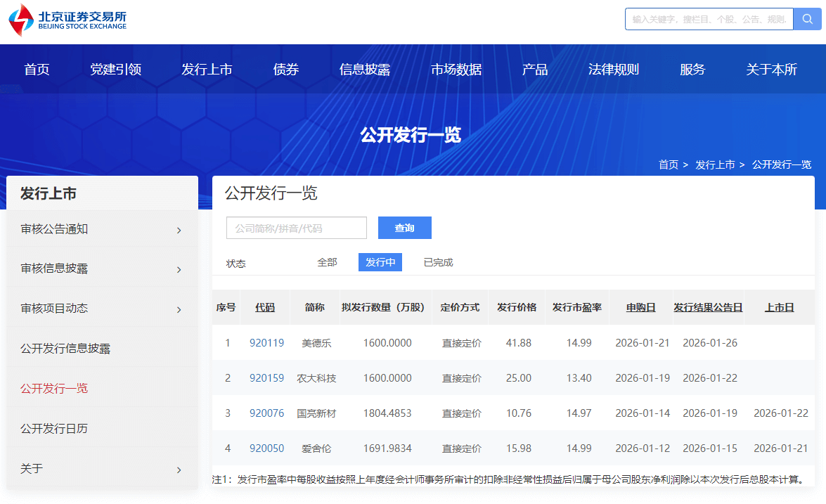This screenshot has height=504, width=826.
Task: Select the 发行中 status filter
Action: tap(380, 262)
